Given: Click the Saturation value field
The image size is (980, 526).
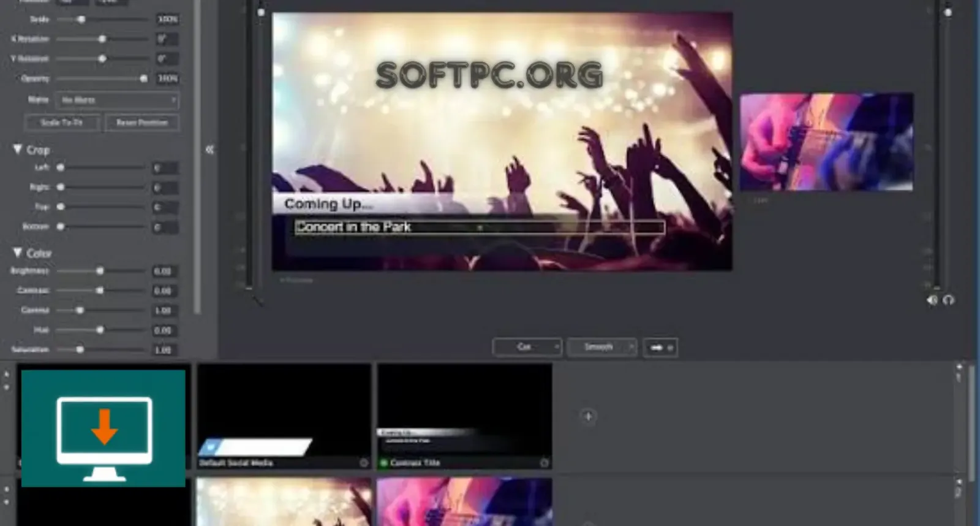Looking at the screenshot, I should pyautogui.click(x=165, y=350).
